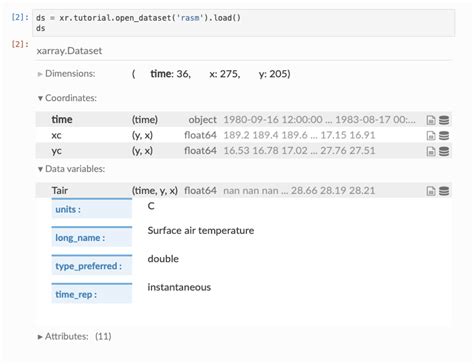This screenshot has height=364, width=474.
Task: Click yc preview '16.53 16.78 17.02'
Action: [265, 151]
